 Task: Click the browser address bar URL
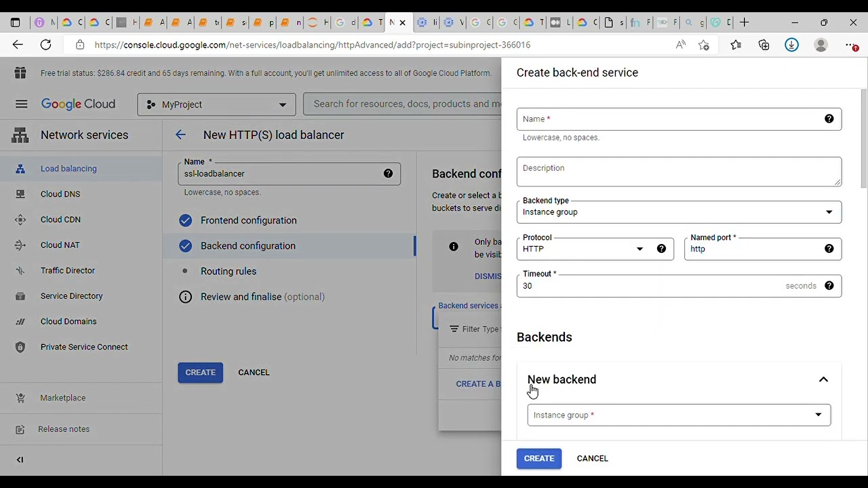[313, 45]
